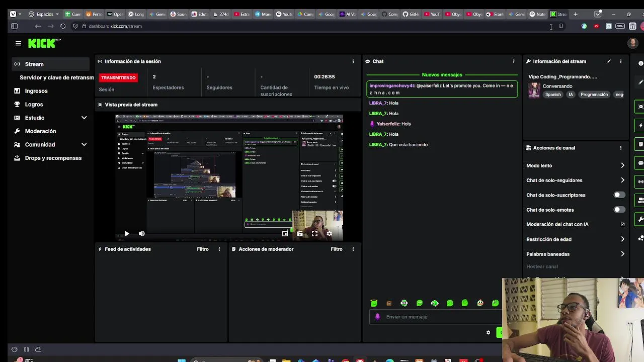Image resolution: width=644 pixels, height=362 pixels.
Task: Open chat settings gear icon
Action: [488, 332]
